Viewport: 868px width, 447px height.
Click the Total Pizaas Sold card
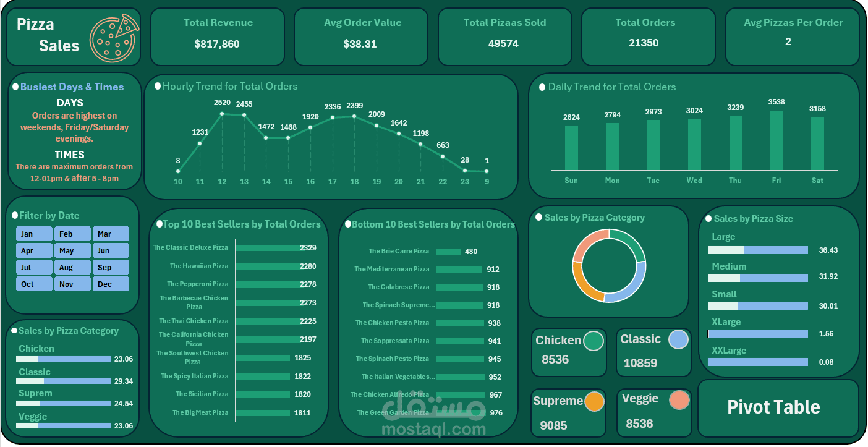504,36
